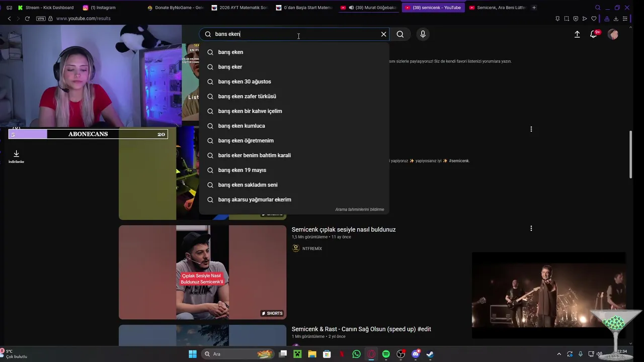This screenshot has height=362, width=644.
Task: Click the magnifier search submit button
Action: (x=400, y=34)
